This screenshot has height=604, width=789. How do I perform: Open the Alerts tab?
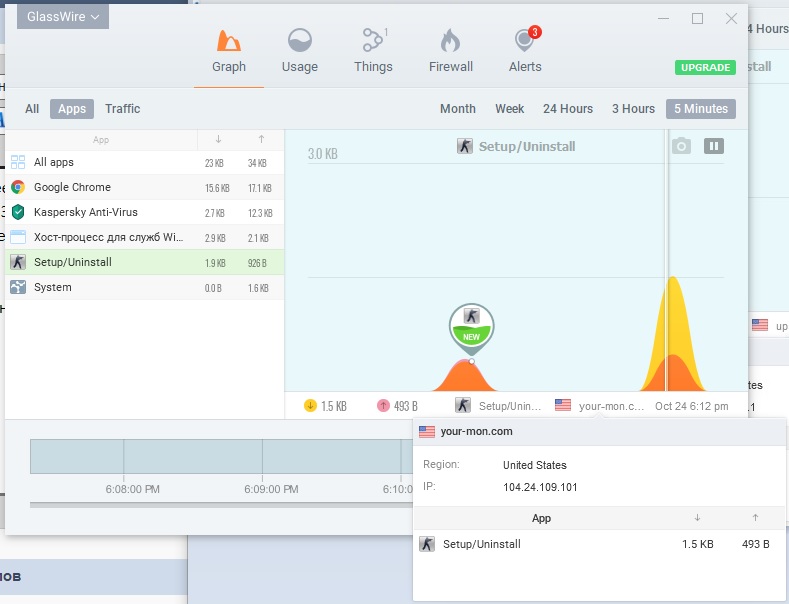click(x=525, y=52)
